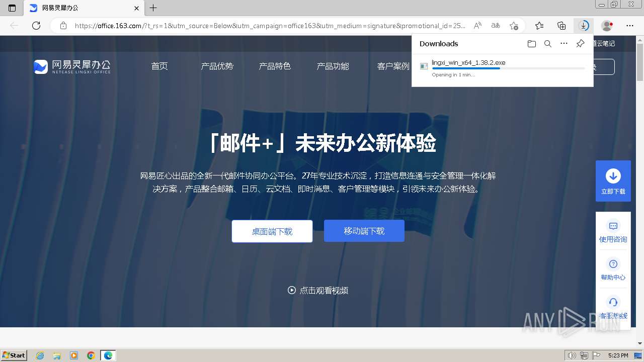Open Edge Settings and more menu
Image resolution: width=644 pixels, height=362 pixels.
(630, 26)
